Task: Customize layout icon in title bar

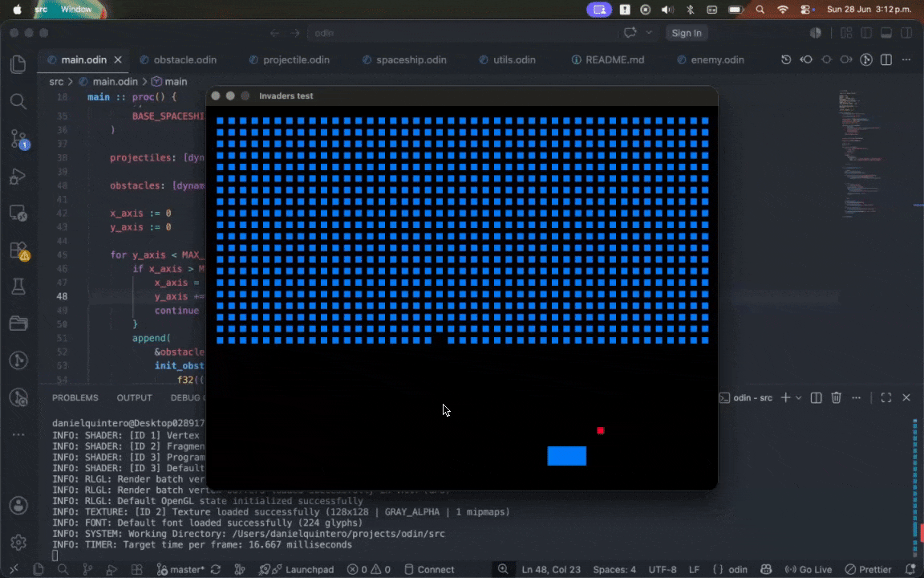Action: coord(846,33)
